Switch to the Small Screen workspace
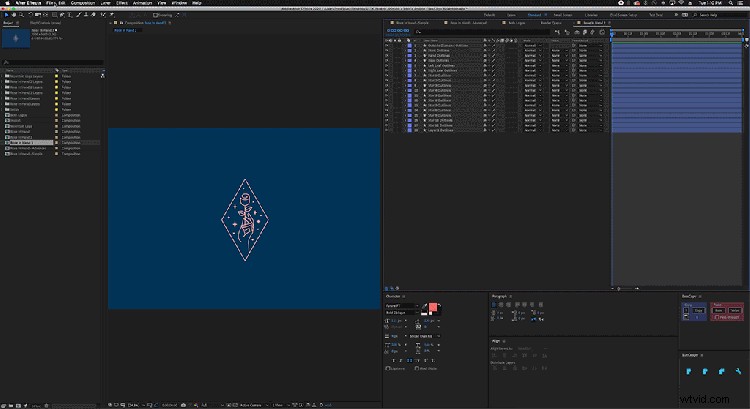The image size is (750, 409). (x=563, y=15)
